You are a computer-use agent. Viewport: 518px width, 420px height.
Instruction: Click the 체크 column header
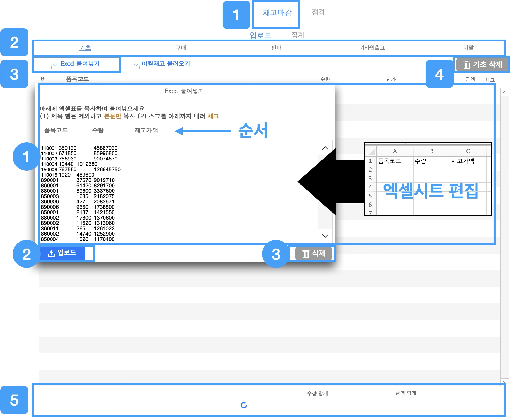[490, 80]
